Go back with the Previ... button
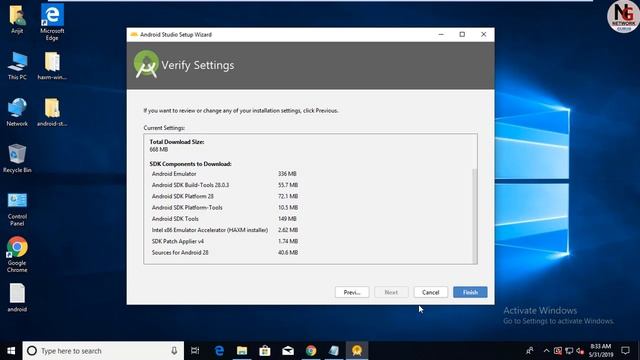The height and width of the screenshot is (360, 640). tap(352, 292)
